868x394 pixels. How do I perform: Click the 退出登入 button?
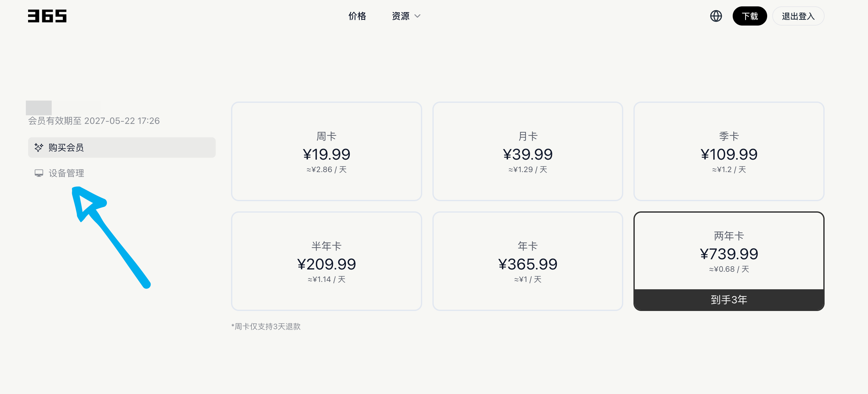tap(798, 16)
